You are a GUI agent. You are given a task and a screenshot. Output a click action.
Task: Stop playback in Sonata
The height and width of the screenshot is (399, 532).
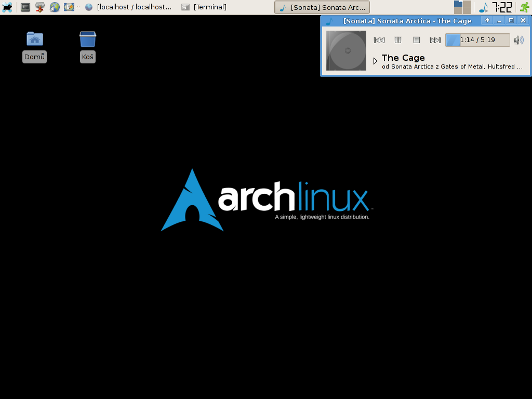coord(417,40)
